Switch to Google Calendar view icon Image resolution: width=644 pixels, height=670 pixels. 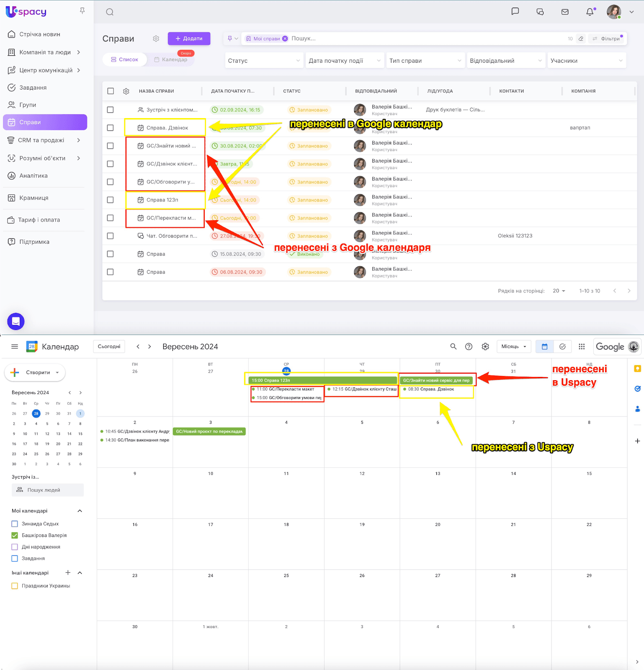point(545,347)
